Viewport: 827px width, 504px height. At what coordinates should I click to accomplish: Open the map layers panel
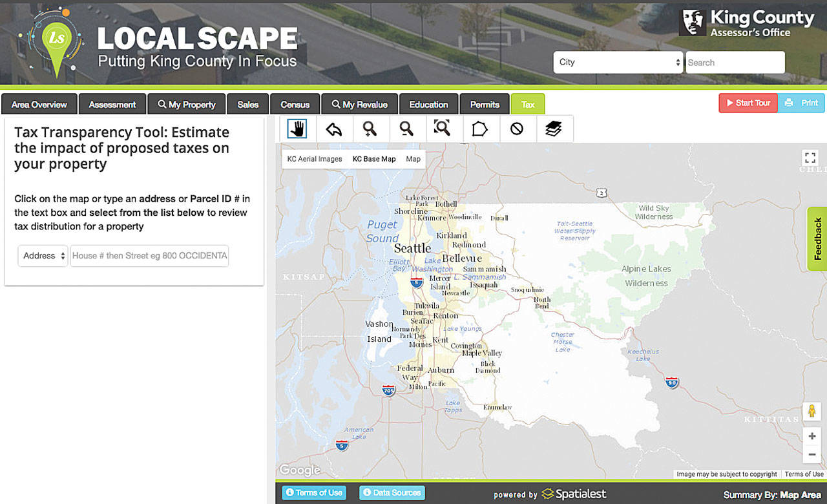[x=554, y=128]
